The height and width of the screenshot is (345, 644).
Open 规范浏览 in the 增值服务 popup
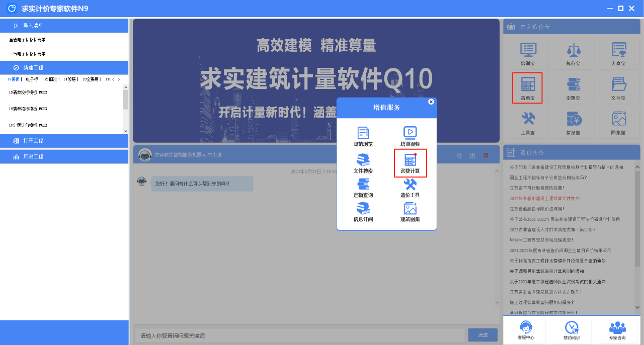tap(363, 137)
